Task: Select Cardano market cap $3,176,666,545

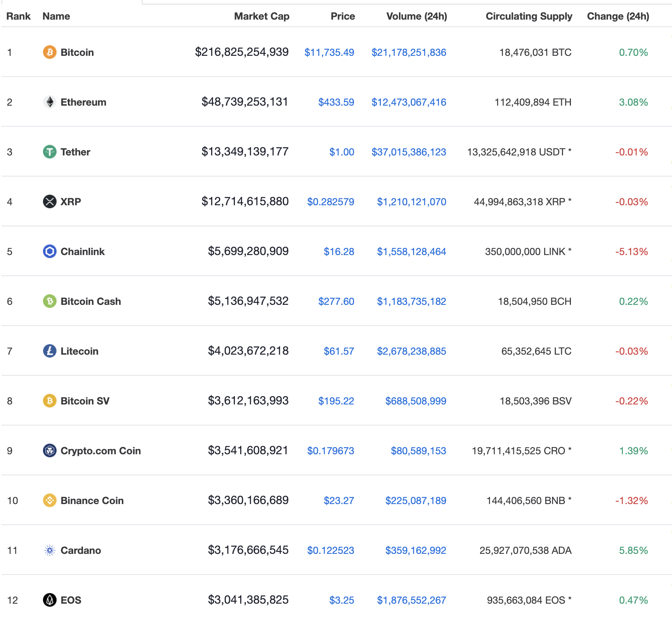Action: 248,550
